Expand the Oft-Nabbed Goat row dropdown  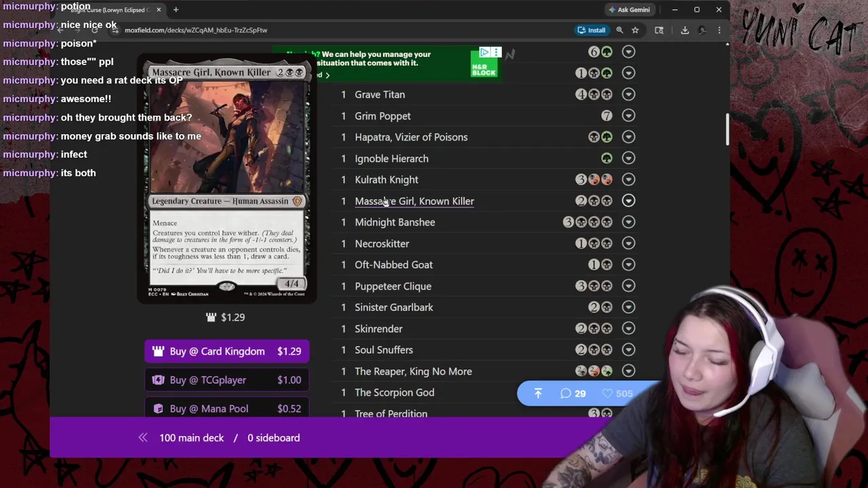tap(629, 264)
